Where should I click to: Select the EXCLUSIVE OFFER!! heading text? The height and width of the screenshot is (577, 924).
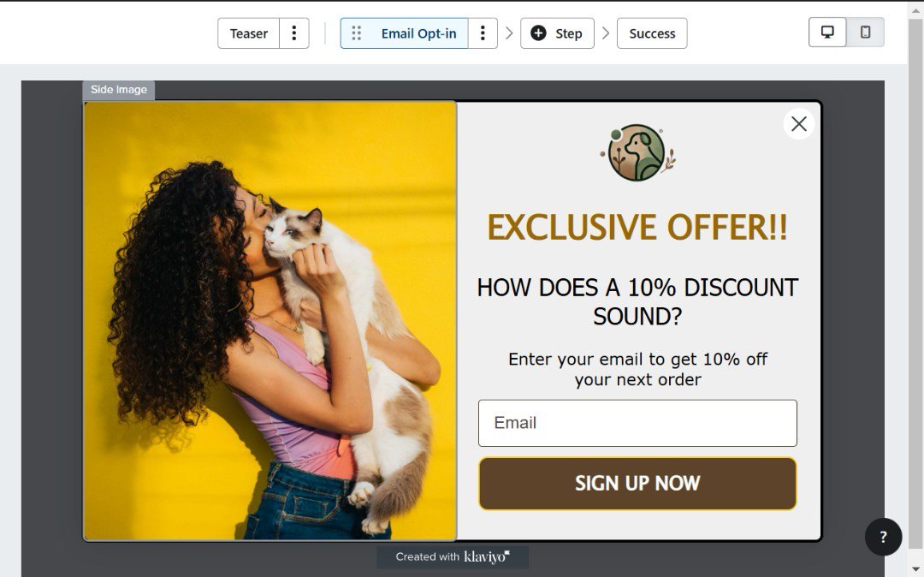click(x=637, y=227)
